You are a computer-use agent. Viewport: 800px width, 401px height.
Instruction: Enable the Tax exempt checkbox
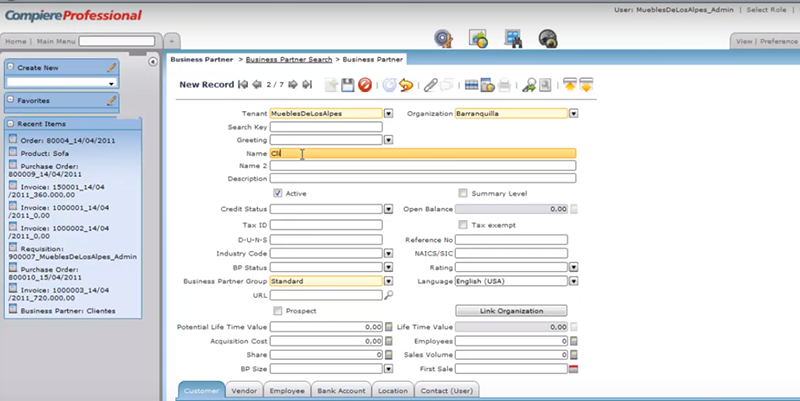click(463, 225)
